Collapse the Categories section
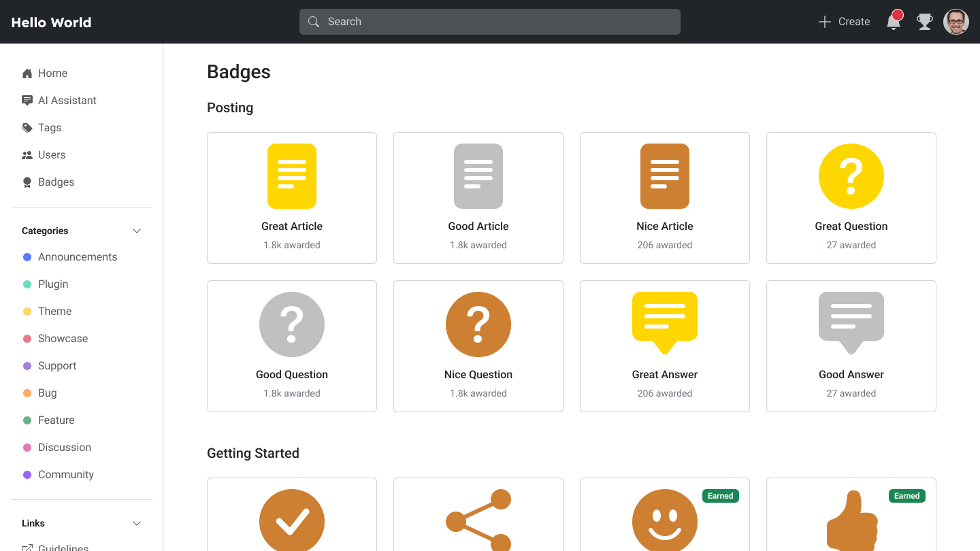 click(x=137, y=231)
